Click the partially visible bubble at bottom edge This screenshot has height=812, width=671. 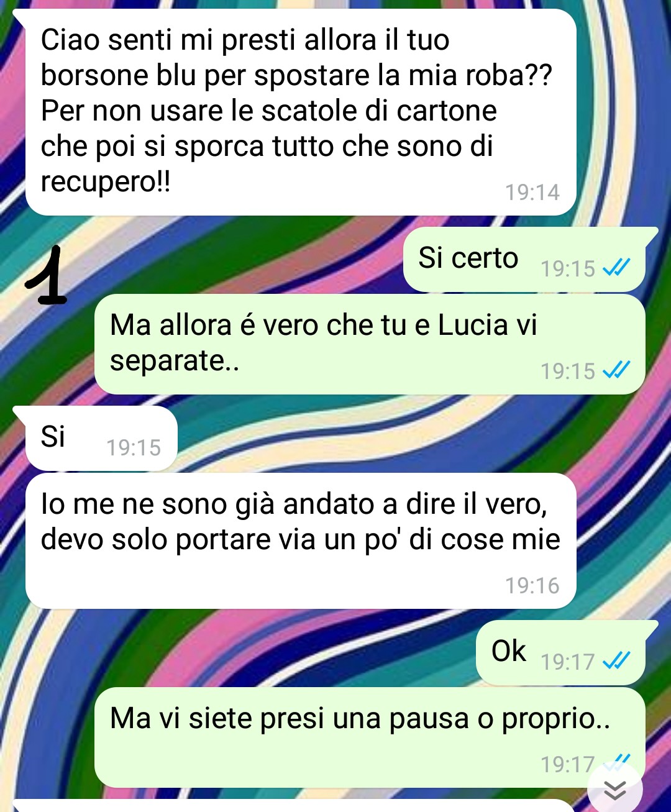pyautogui.click(x=292, y=806)
